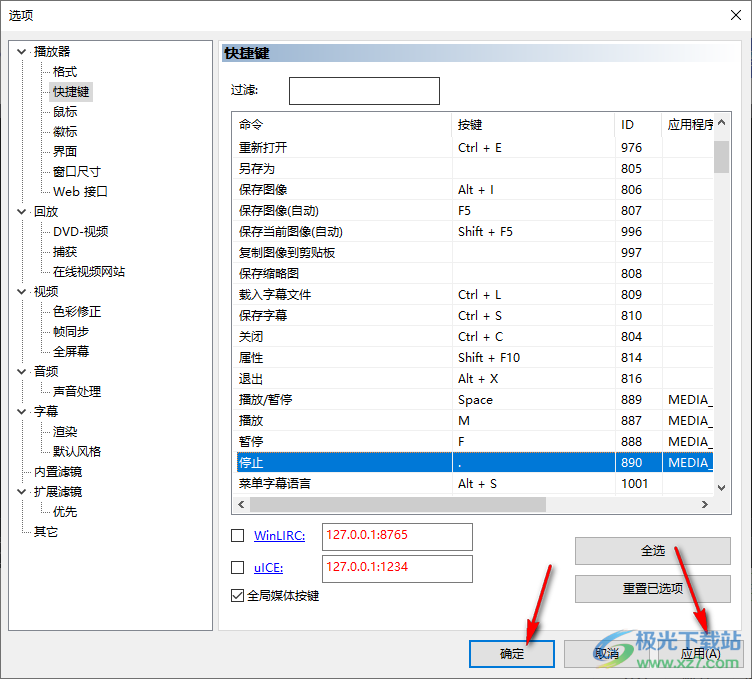Open the uICE hyperlink
Image resolution: width=752 pixels, height=679 pixels.
pos(270,567)
